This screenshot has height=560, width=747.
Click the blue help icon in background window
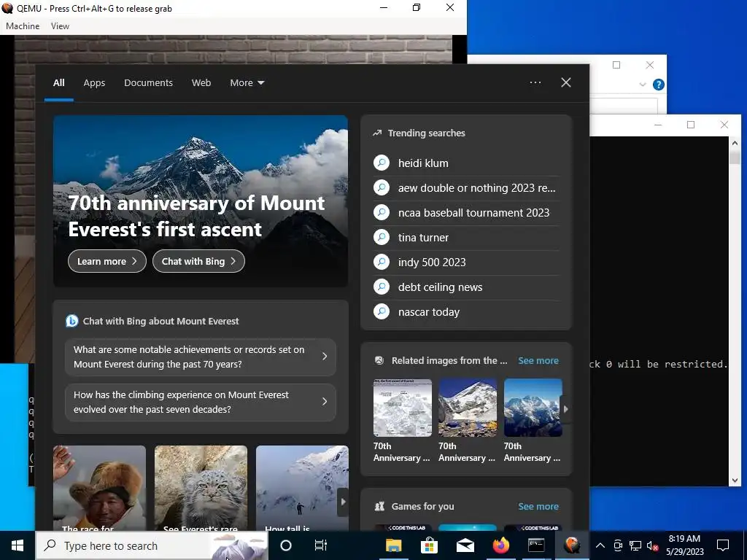[659, 85]
